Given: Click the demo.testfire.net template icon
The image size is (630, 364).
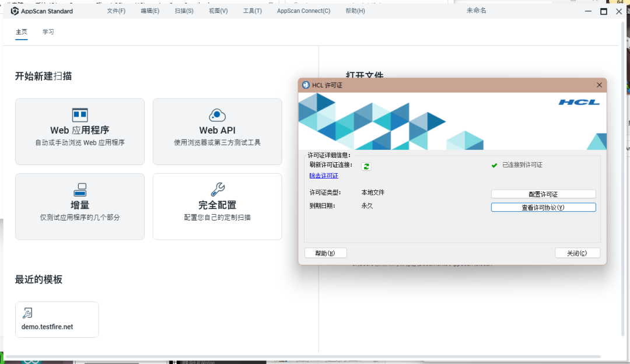Looking at the screenshot, I should 27,313.
